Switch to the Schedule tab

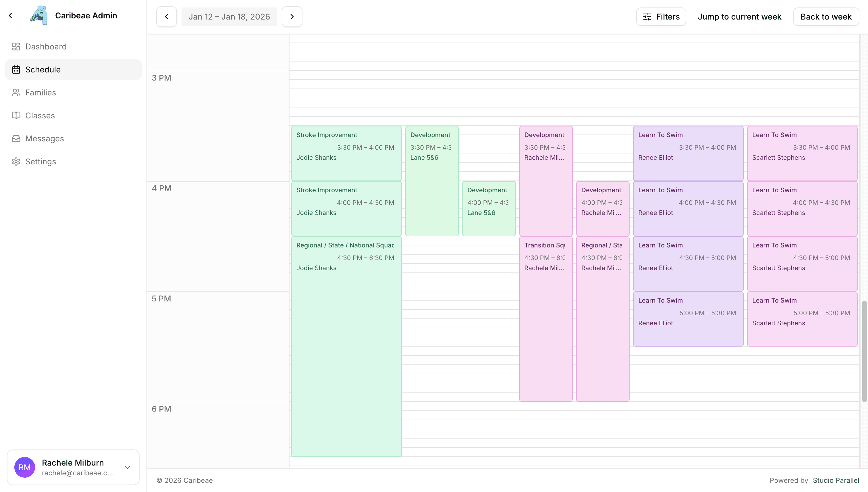[x=43, y=69]
